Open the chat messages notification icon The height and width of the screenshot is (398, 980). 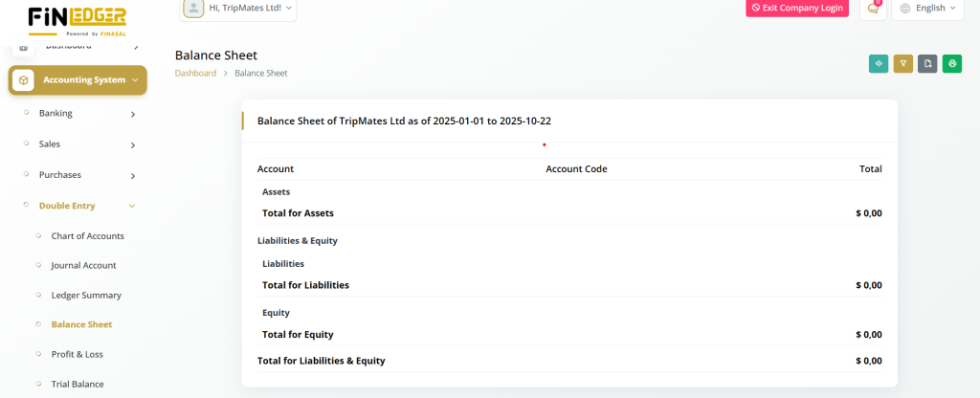point(872,9)
